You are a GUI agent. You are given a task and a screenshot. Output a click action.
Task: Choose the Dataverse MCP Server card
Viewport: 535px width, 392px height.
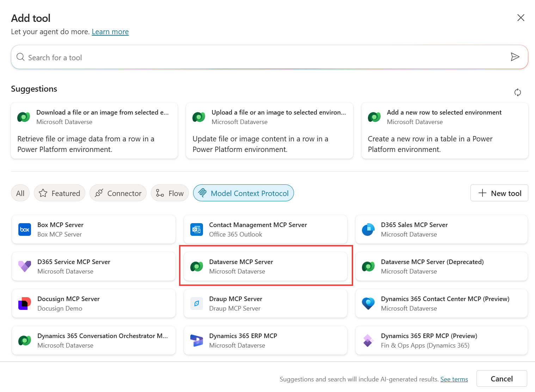point(266,267)
